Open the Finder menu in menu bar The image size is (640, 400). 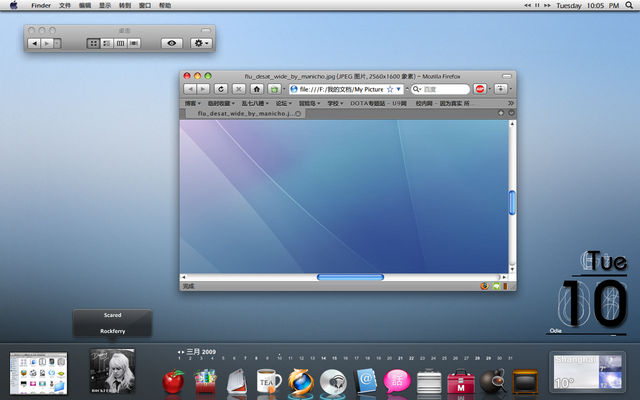click(x=40, y=5)
